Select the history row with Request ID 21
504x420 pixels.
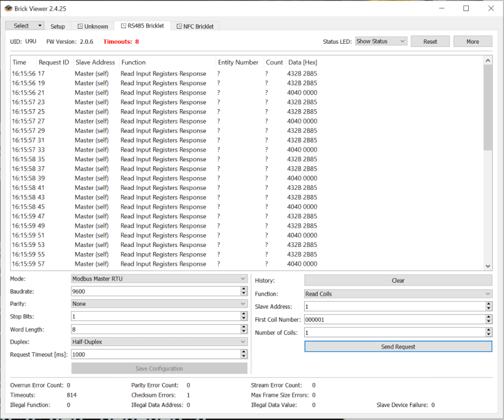click(247, 92)
